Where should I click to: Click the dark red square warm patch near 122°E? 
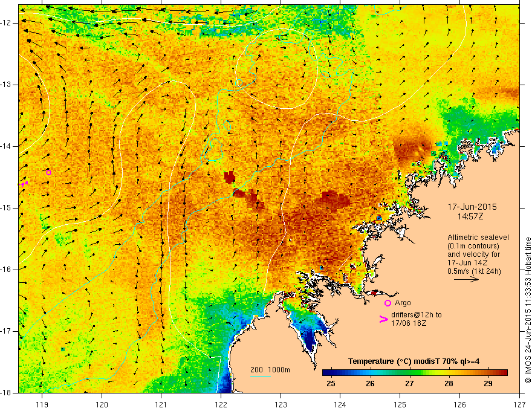(x=230, y=177)
